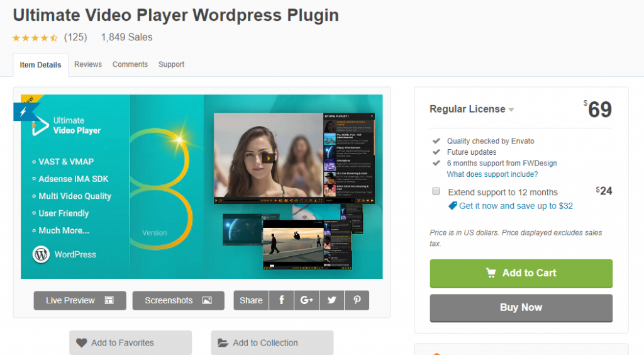Screen dimensions: 644x355
Task: Click the (125) ratings count
Action: [75, 37]
